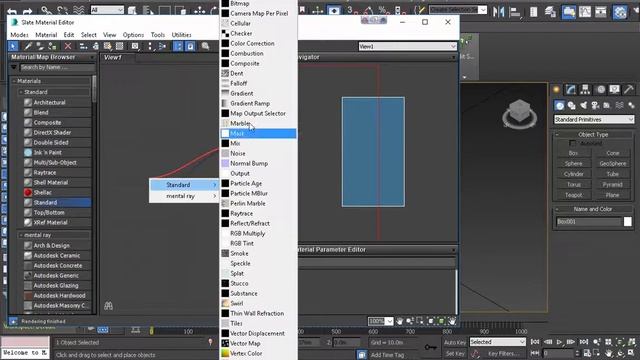Open the Hierarchy panel tab icon
Image resolution: width=640 pixels, height=360 pixels.
coord(585,90)
